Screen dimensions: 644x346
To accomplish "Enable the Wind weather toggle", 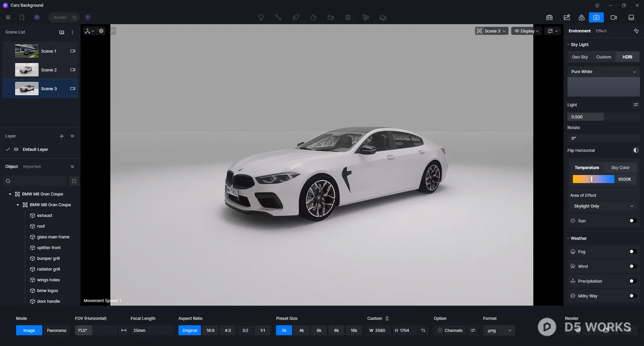I will tap(633, 267).
